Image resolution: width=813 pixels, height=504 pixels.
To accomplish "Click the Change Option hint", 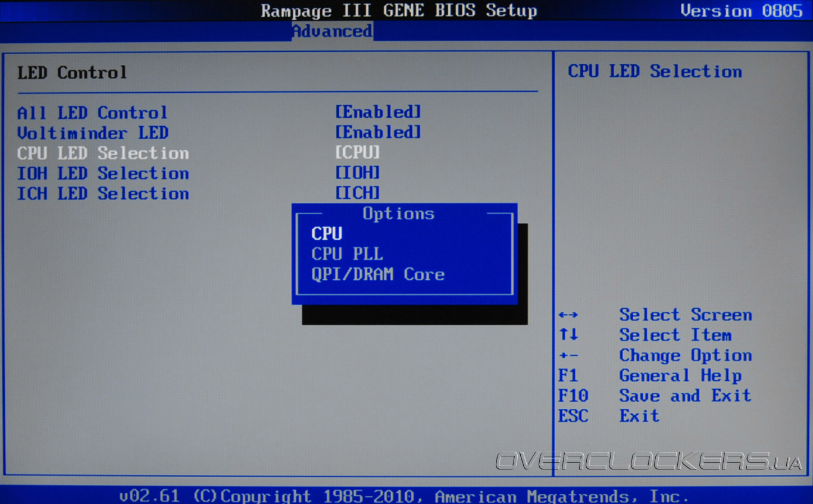I will 686,355.
